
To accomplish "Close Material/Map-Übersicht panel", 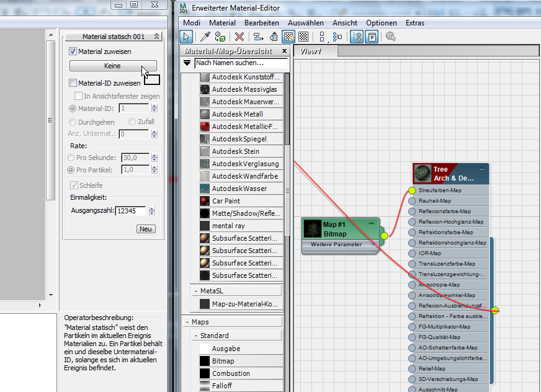I will click(284, 51).
